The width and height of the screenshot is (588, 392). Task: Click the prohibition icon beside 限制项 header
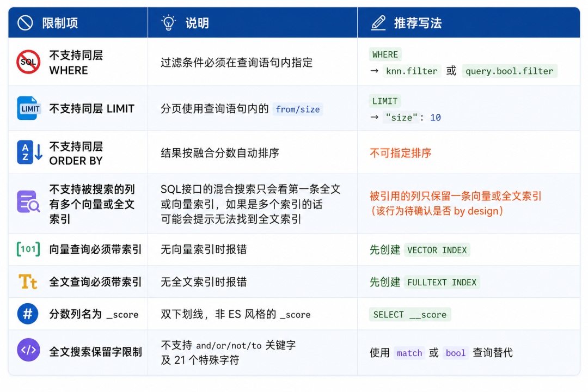coord(25,23)
